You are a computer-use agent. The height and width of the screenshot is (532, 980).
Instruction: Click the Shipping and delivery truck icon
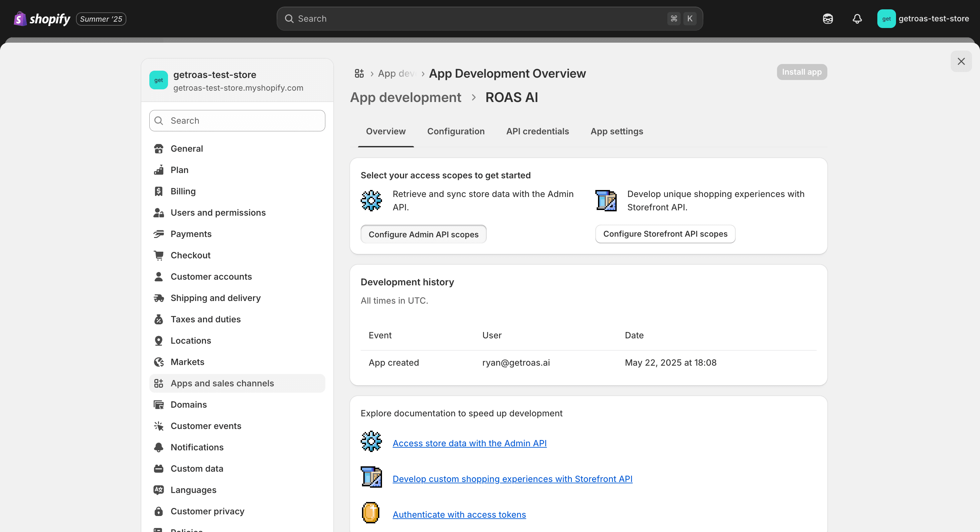[159, 298]
